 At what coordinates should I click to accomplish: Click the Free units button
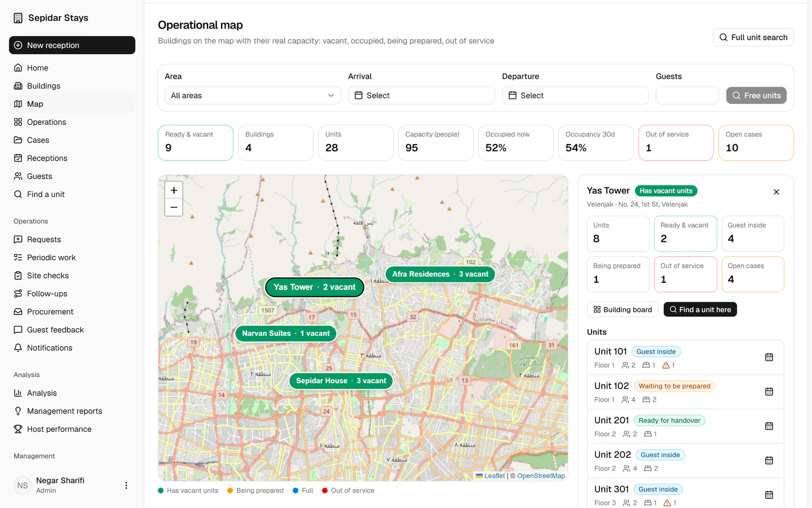point(756,95)
